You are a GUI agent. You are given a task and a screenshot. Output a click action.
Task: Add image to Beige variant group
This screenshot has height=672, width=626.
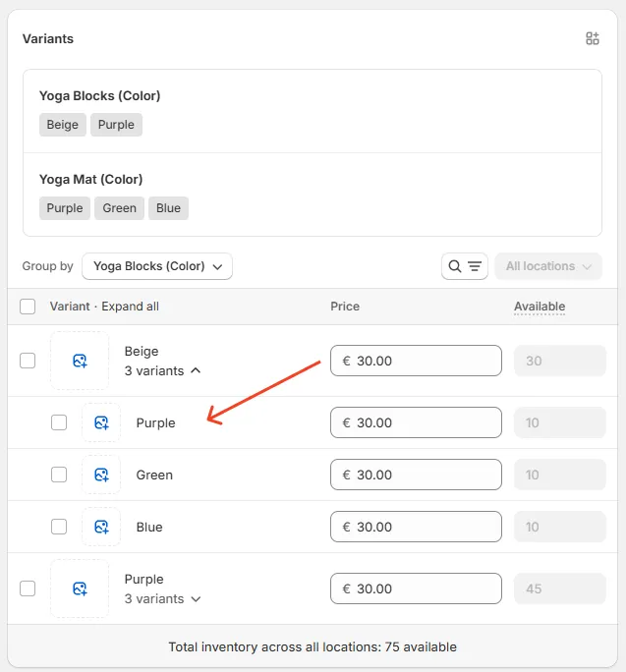pos(80,361)
